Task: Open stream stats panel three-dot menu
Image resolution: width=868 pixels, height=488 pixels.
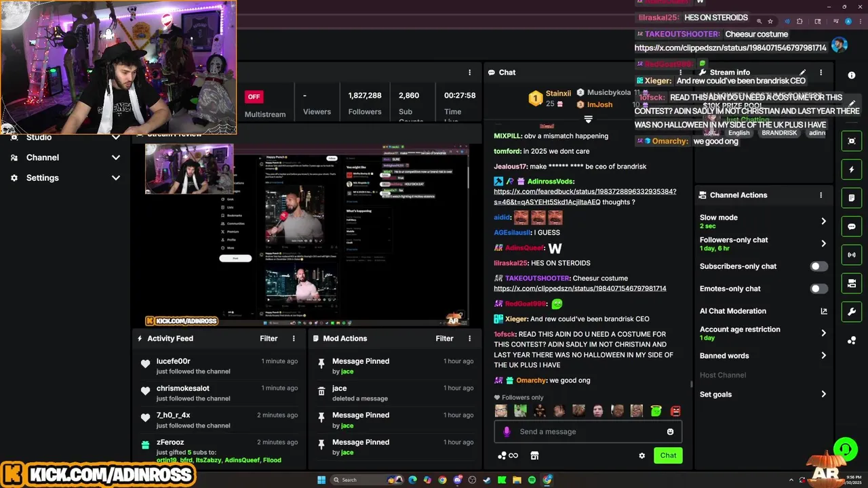Action: click(x=469, y=73)
